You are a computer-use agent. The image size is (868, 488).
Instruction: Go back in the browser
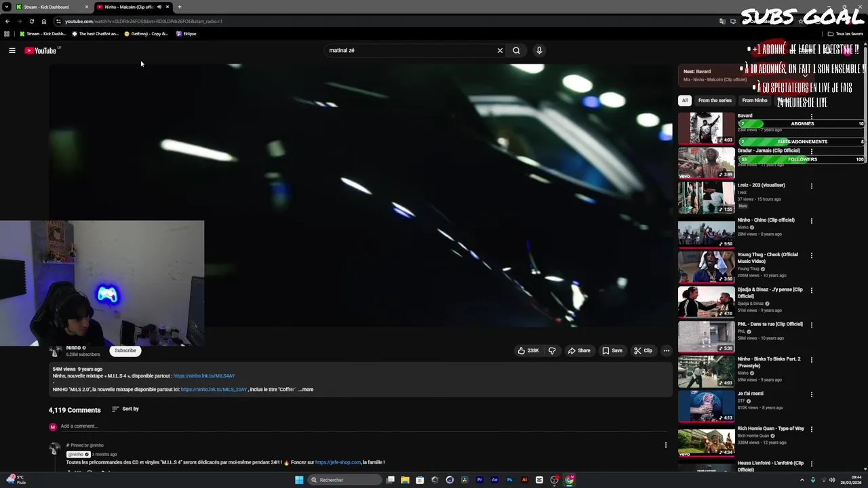tap(7, 21)
